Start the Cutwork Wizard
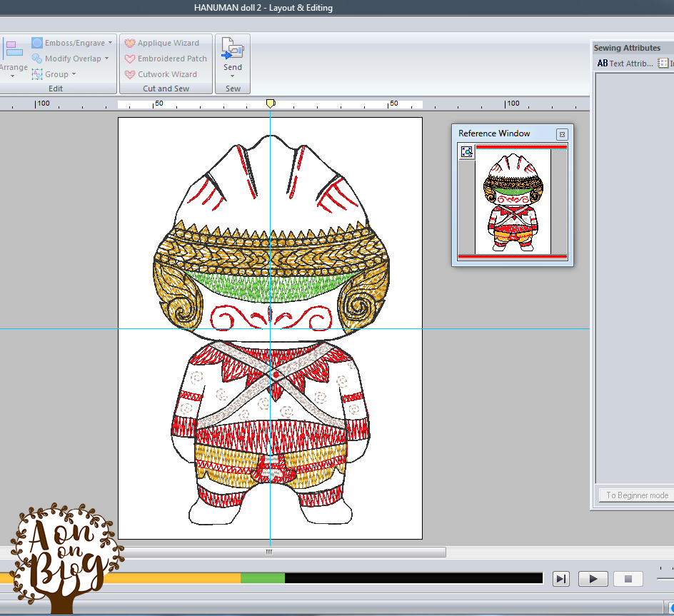The height and width of the screenshot is (616, 674). (x=161, y=74)
